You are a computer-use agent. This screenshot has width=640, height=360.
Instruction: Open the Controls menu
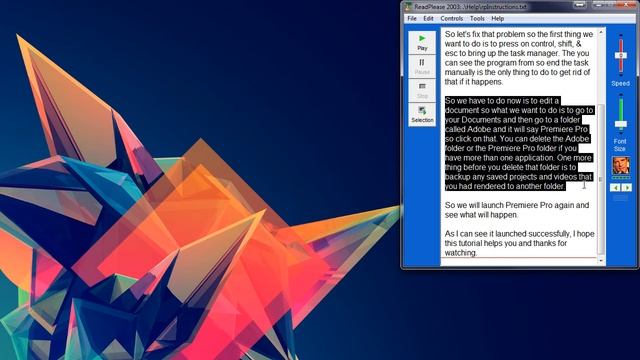[x=451, y=18]
